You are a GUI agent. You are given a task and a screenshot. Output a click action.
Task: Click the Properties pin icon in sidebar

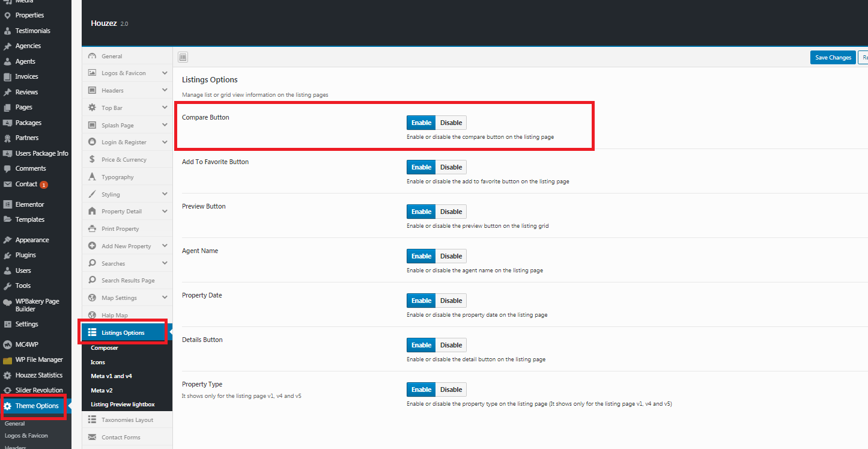(7, 15)
